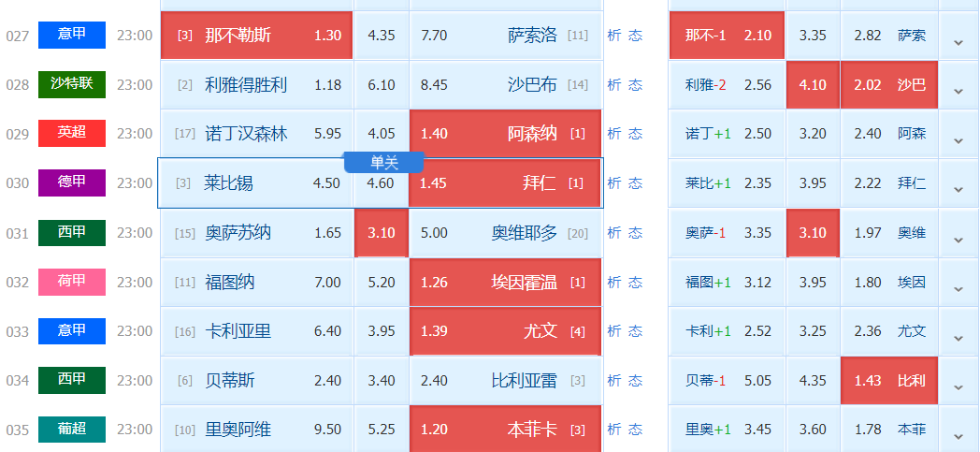This screenshot has width=980, height=452.
Task: Expand match 031 details chevron
Action: pyautogui.click(x=958, y=239)
